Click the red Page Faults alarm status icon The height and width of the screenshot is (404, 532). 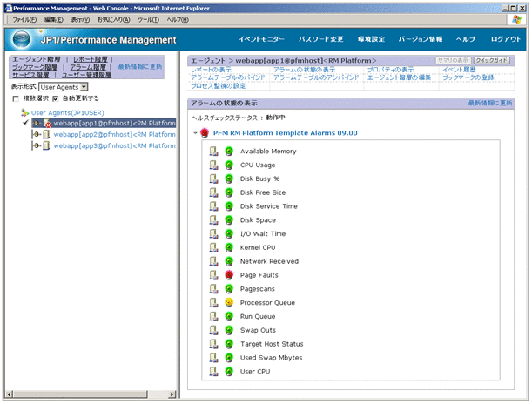pyautogui.click(x=229, y=275)
